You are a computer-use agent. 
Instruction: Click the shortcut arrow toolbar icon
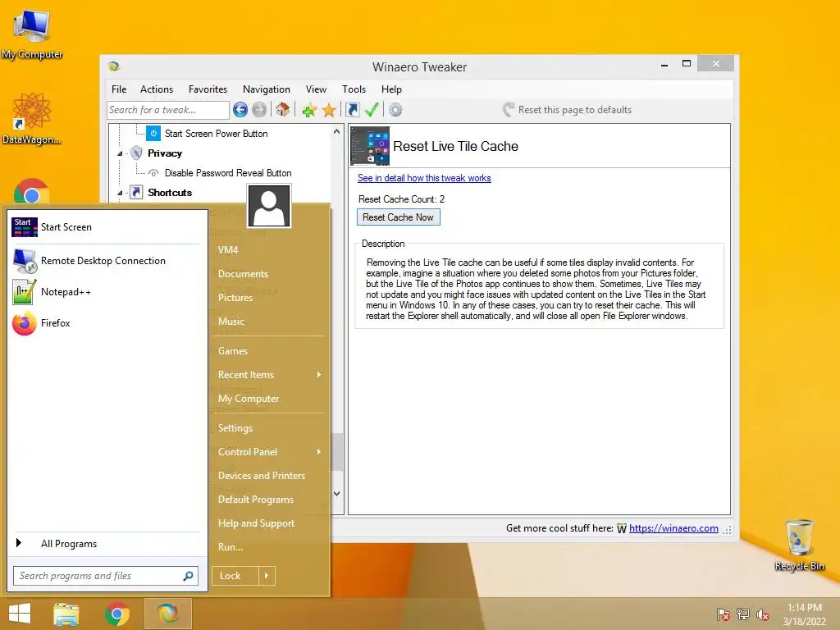pyautogui.click(x=353, y=110)
